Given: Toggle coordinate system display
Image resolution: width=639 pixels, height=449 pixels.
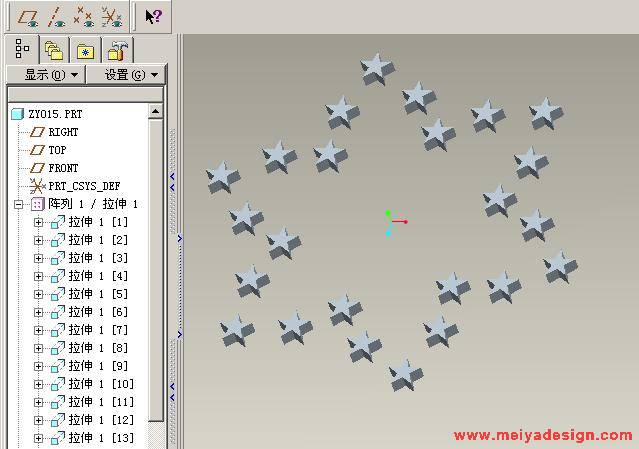Looking at the screenshot, I should pos(111,18).
